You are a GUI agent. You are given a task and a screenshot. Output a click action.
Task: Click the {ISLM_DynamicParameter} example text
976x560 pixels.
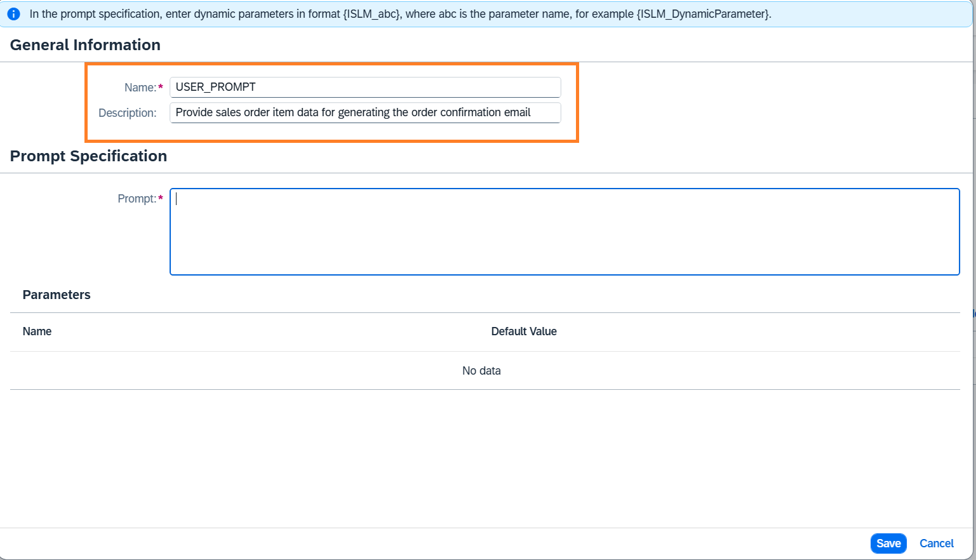pyautogui.click(x=703, y=14)
